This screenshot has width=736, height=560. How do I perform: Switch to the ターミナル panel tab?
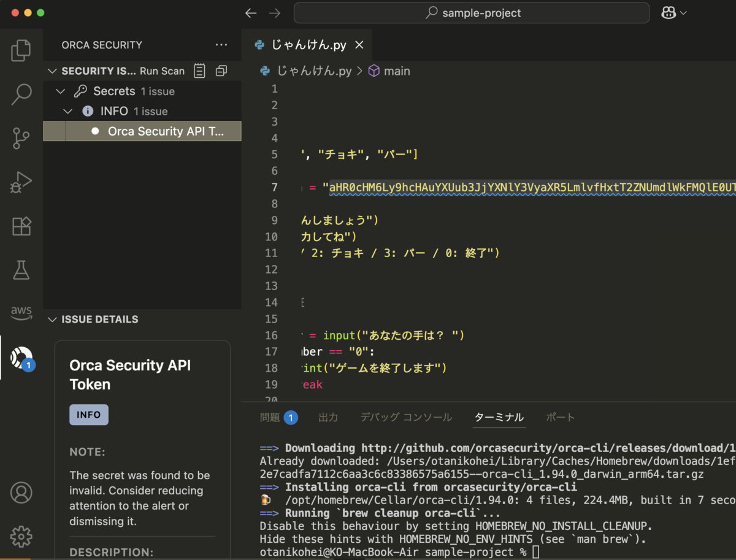pos(499,418)
